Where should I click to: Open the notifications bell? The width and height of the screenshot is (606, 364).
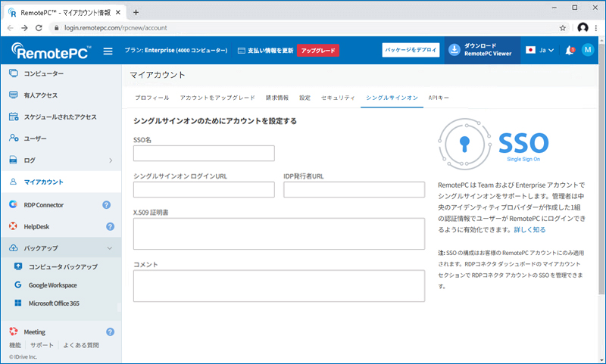pos(570,50)
